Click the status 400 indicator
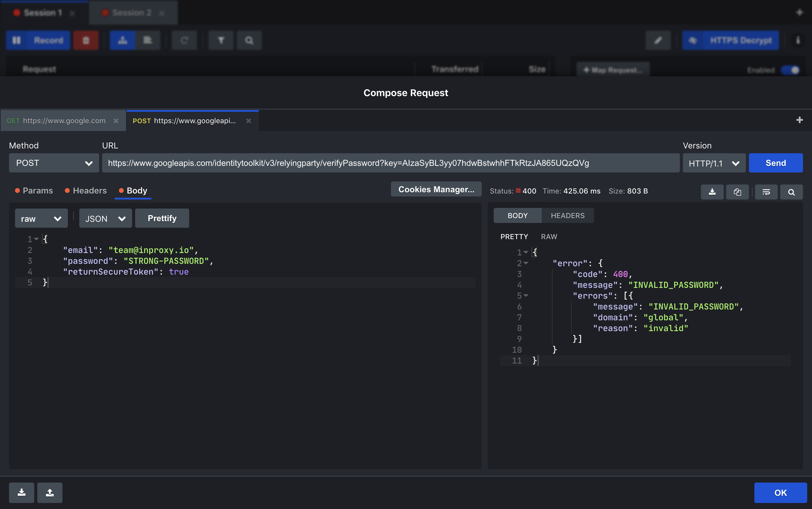Viewport: 812px width, 509px height. [x=526, y=191]
